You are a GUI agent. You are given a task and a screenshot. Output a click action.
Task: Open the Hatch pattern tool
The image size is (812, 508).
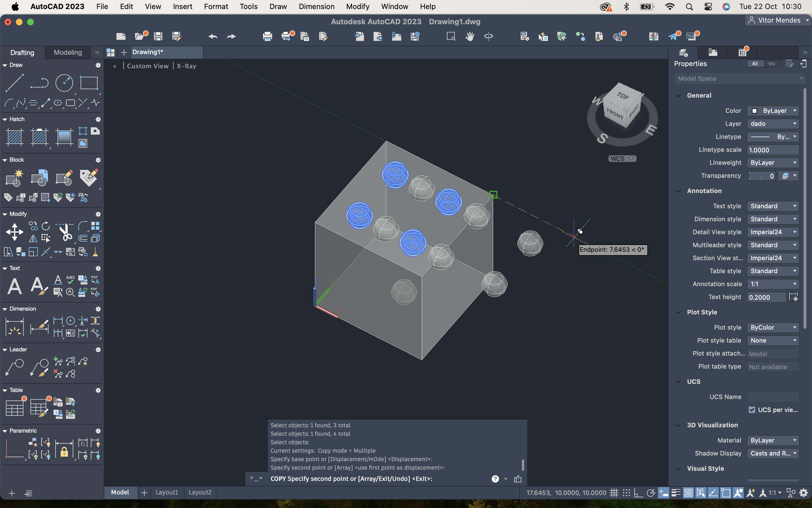pos(14,137)
